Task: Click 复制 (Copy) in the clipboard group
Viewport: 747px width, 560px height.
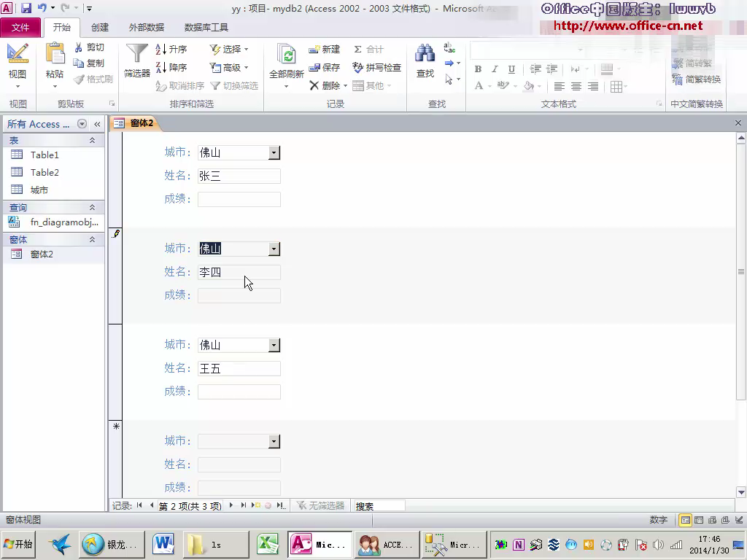Action: click(x=89, y=63)
